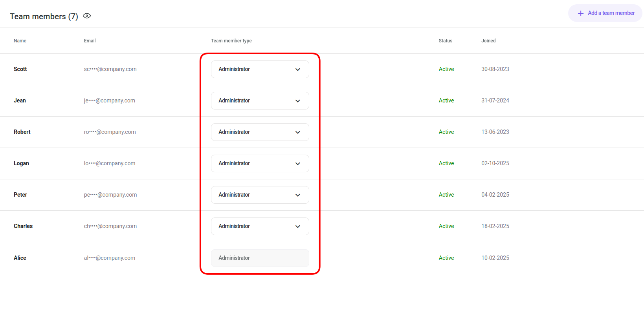Click the Name column header

point(20,41)
